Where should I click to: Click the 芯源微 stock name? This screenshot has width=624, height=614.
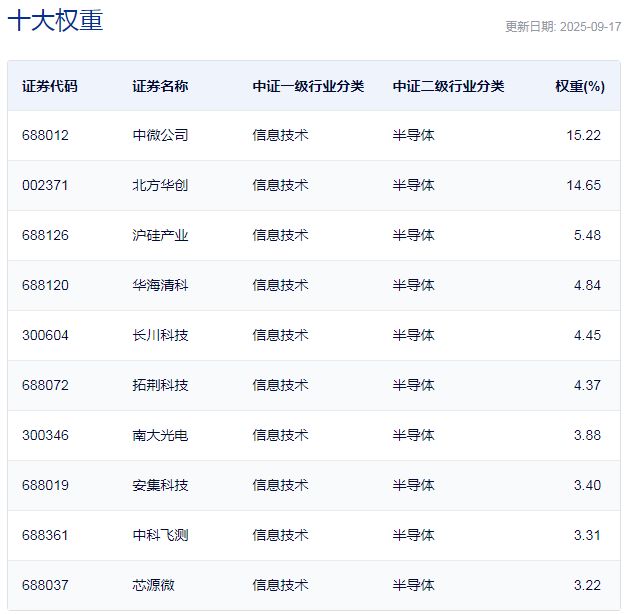153,585
